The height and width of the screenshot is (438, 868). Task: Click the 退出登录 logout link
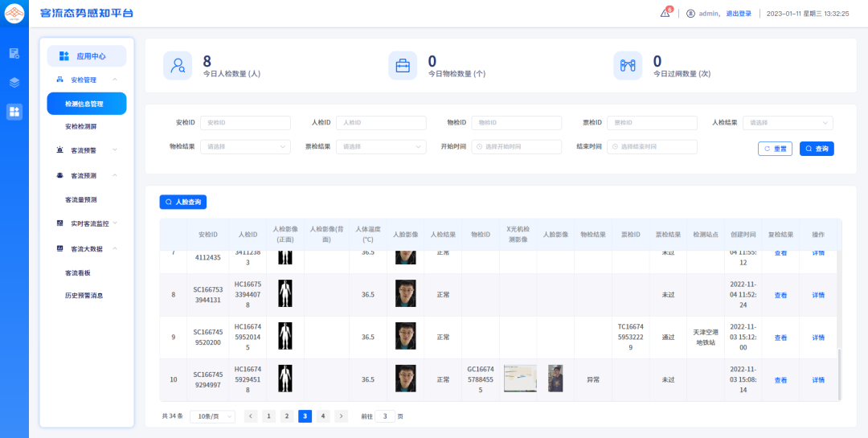click(739, 14)
